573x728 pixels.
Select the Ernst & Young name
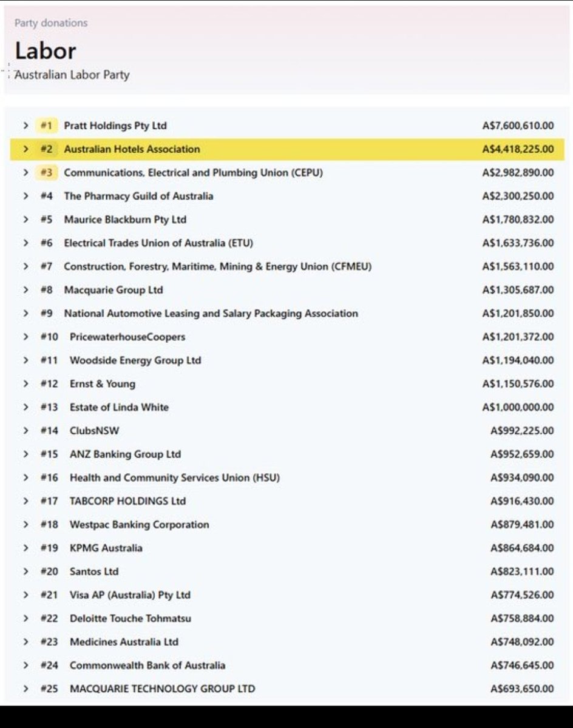tap(103, 384)
